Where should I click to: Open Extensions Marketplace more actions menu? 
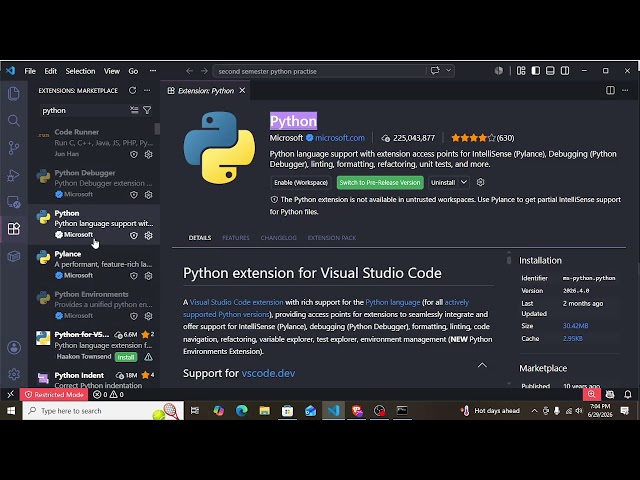tap(147, 90)
